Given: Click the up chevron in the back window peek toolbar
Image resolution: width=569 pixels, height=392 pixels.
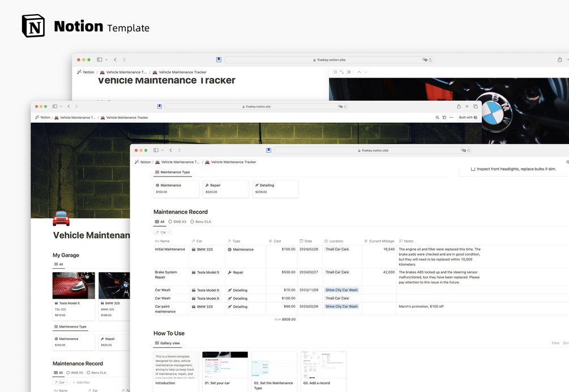Looking at the screenshot, I should tap(359, 72).
